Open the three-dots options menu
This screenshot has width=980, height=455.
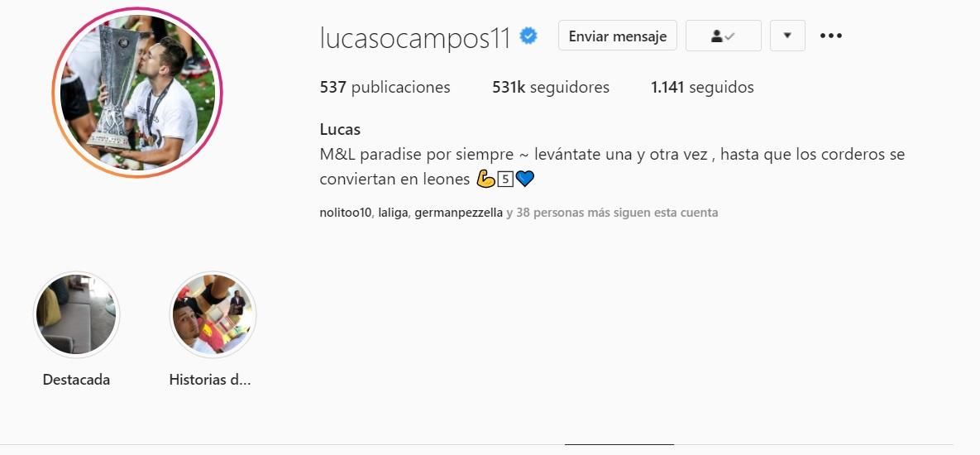830,36
